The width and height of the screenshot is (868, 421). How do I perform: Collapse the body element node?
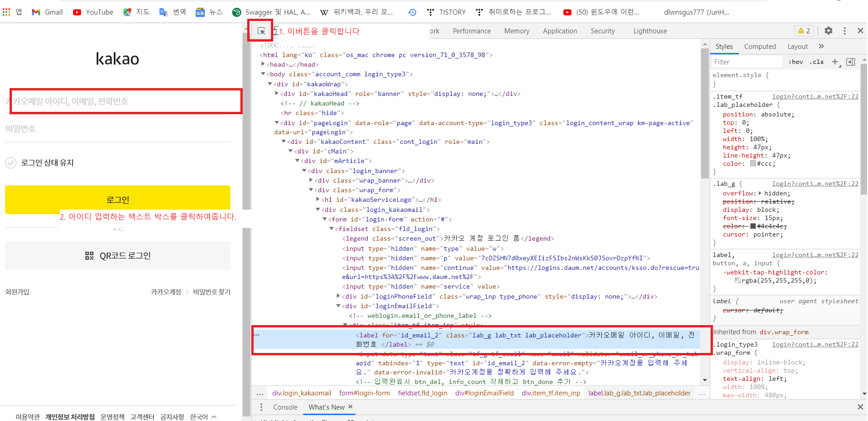point(263,74)
